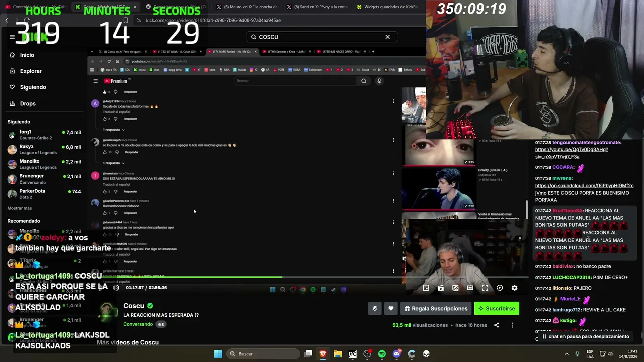Clear the COSCU search with the X

(x=387, y=37)
